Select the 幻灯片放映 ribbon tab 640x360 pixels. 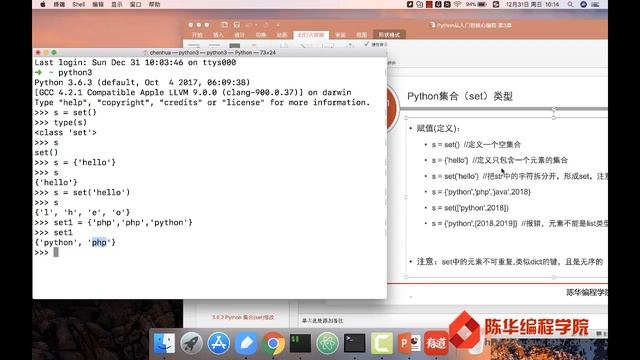click(x=311, y=35)
